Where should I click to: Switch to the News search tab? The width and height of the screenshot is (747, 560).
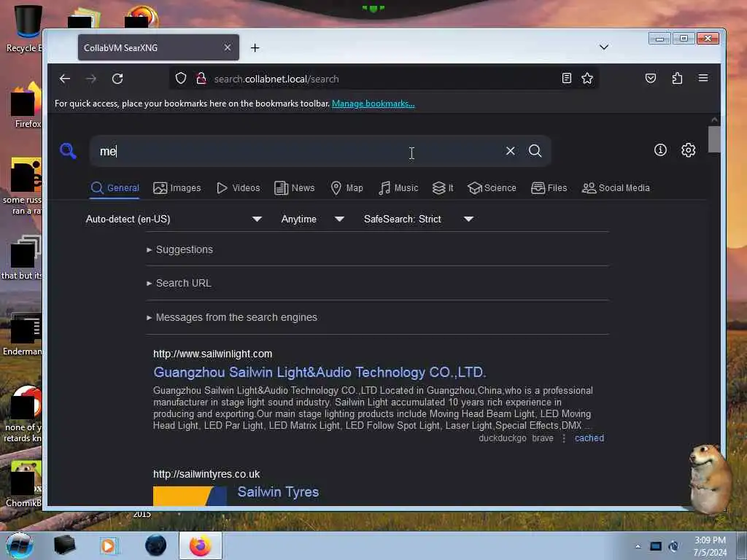click(x=295, y=187)
